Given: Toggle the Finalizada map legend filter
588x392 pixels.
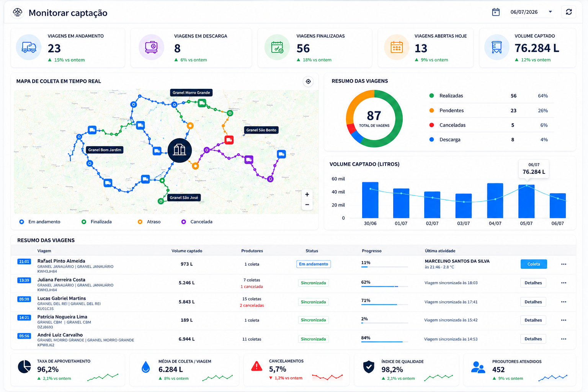Looking at the screenshot, I should (x=96, y=222).
